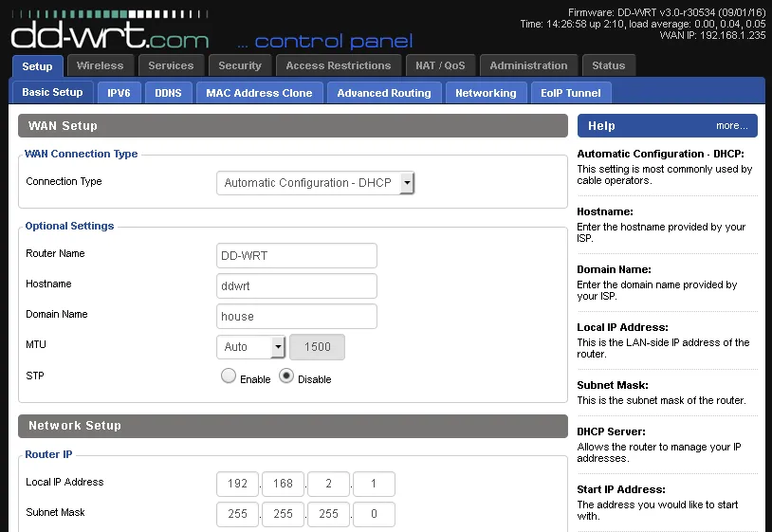This screenshot has width=772, height=532.
Task: Focus the Domain Name text field
Action: [297, 317]
